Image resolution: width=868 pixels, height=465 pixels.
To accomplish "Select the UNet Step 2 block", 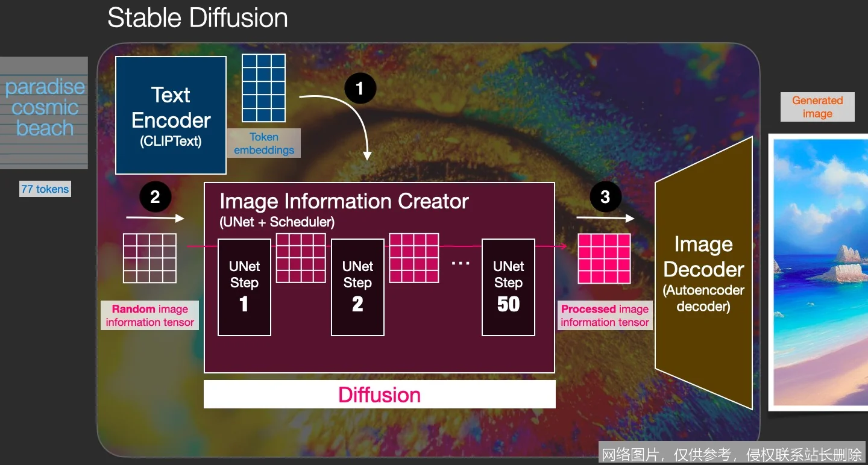I will pyautogui.click(x=357, y=287).
